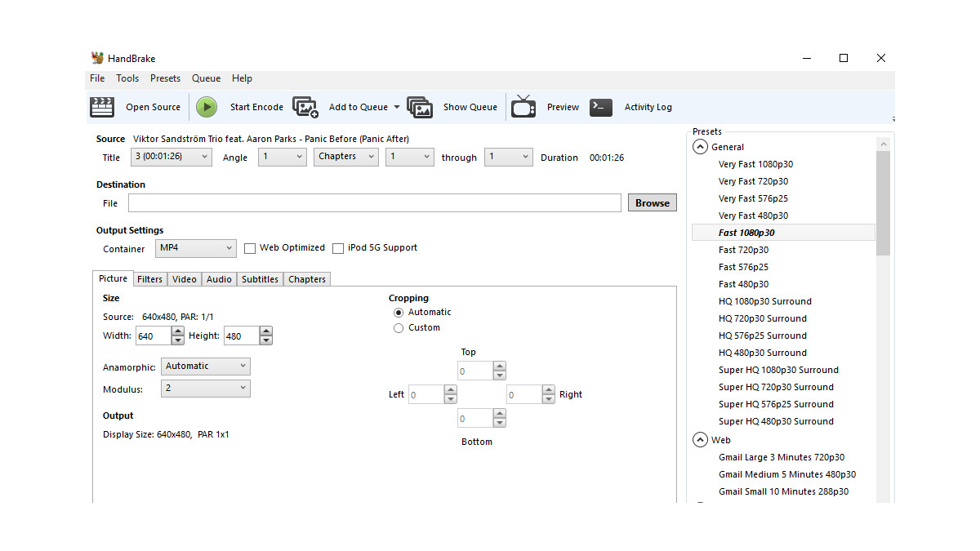The image size is (980, 551).
Task: Click the Browse button
Action: (x=653, y=203)
